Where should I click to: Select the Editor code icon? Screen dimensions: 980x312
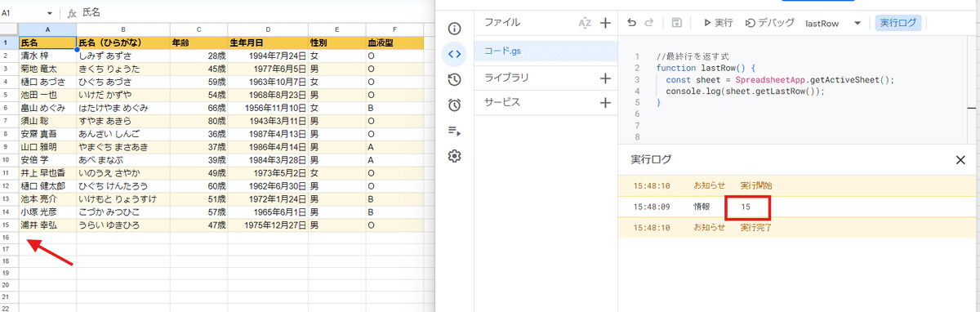tap(455, 54)
